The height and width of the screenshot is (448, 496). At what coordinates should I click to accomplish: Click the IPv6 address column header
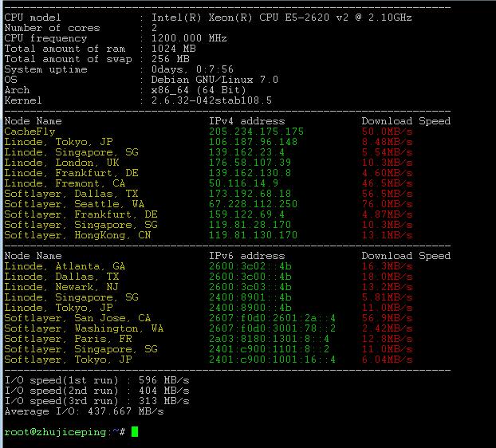(246, 256)
